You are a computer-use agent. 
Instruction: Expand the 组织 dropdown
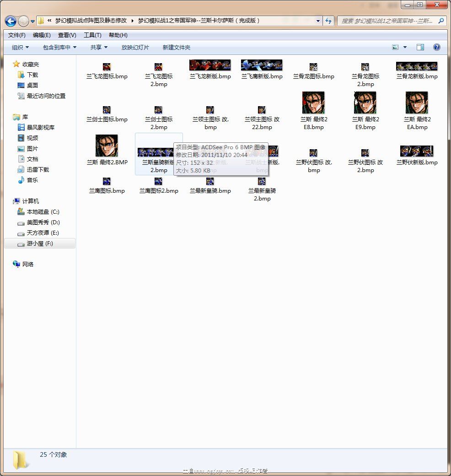(20, 47)
